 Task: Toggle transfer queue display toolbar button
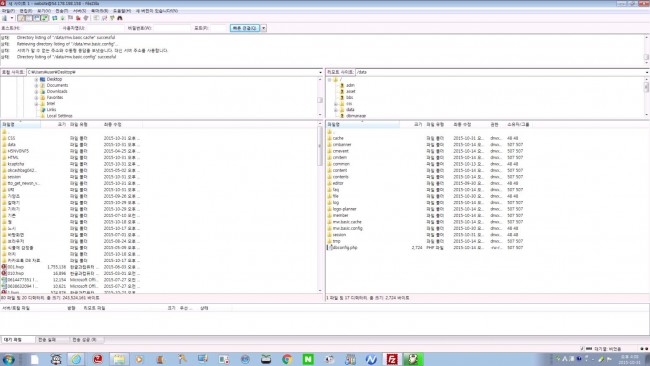[45, 18]
